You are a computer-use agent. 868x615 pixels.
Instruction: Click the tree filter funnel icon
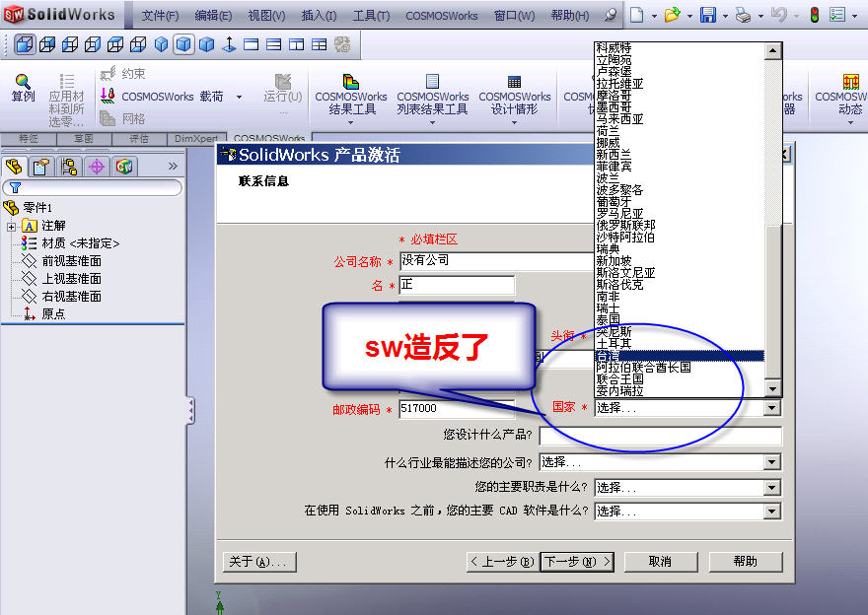16,188
